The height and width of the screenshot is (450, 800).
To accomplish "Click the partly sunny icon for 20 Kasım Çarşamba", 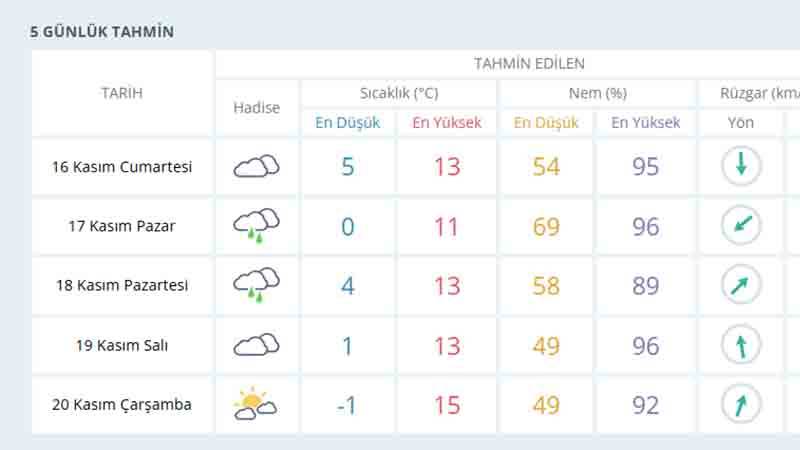I will (255, 405).
